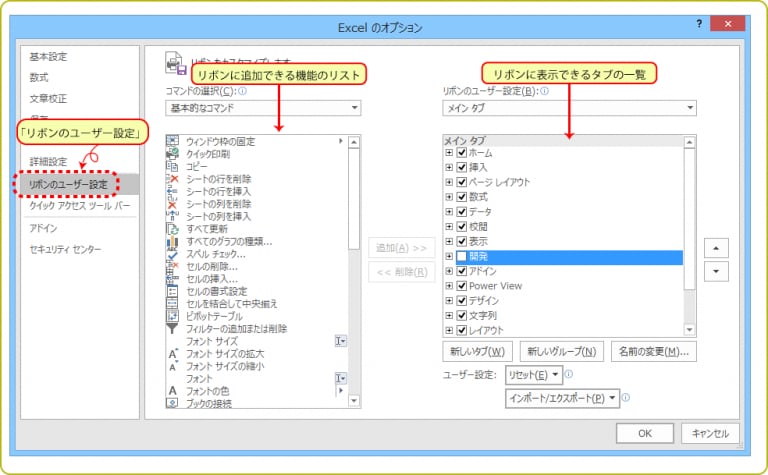The height and width of the screenshot is (475, 768).
Task: Click the シートの行を挿入 icon
Action: point(172,191)
